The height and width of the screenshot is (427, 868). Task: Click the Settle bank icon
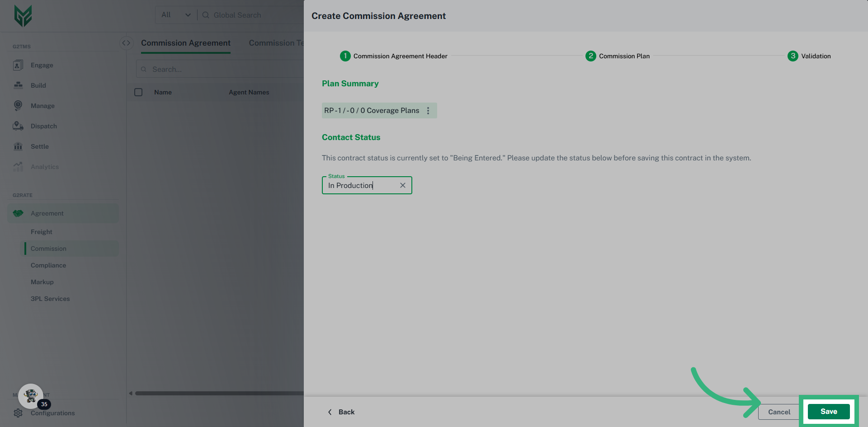coord(18,146)
